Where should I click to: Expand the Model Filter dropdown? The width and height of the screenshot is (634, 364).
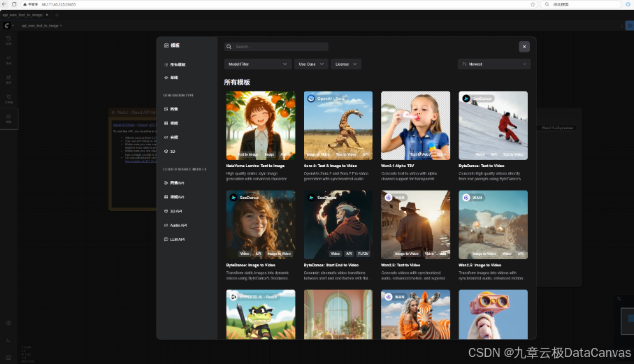[x=257, y=64]
